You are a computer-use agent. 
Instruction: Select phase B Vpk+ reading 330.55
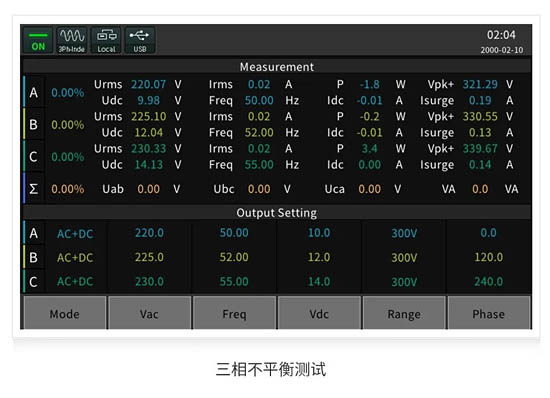[x=480, y=116]
